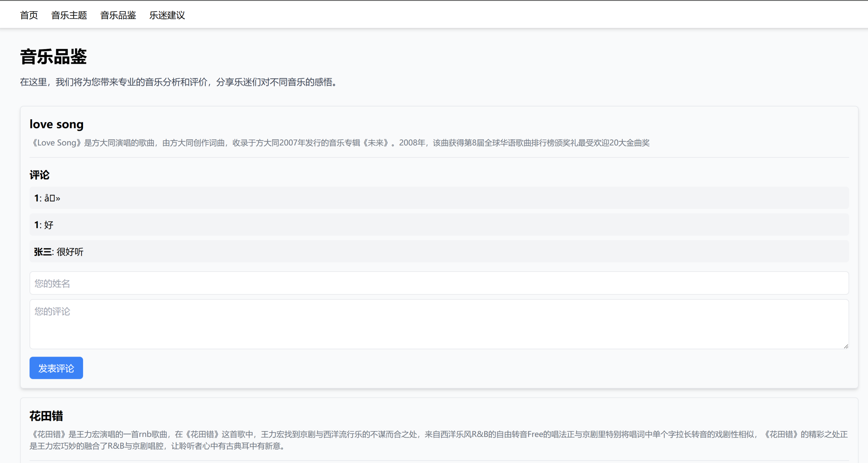The height and width of the screenshot is (463, 868).
Task: Click into the 您的评论 textarea
Action: (x=439, y=324)
